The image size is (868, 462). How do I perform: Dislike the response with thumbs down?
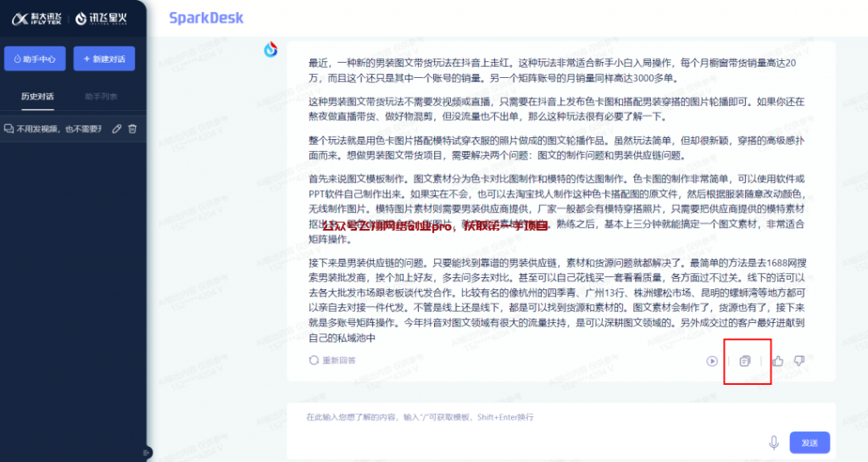click(x=798, y=361)
